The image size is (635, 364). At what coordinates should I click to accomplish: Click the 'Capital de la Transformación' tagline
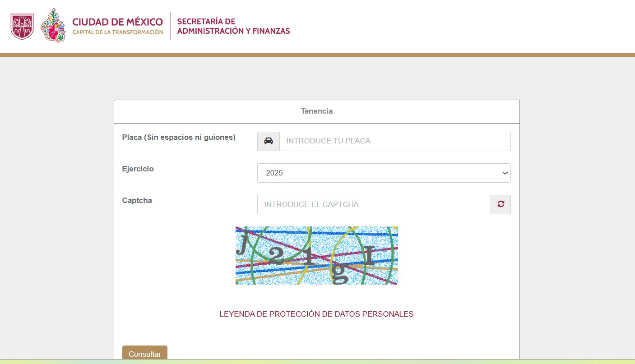tap(118, 32)
